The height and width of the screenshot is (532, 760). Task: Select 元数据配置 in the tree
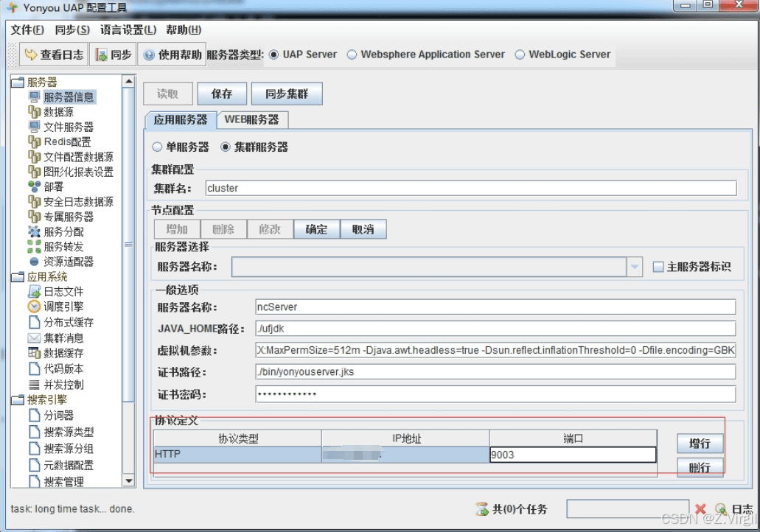click(69, 465)
